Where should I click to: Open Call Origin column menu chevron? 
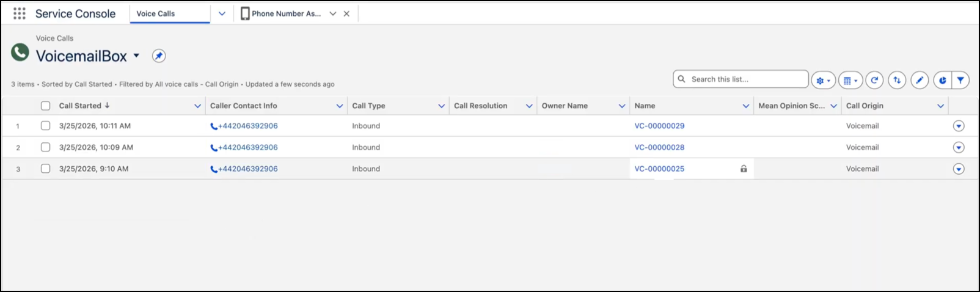(x=940, y=106)
